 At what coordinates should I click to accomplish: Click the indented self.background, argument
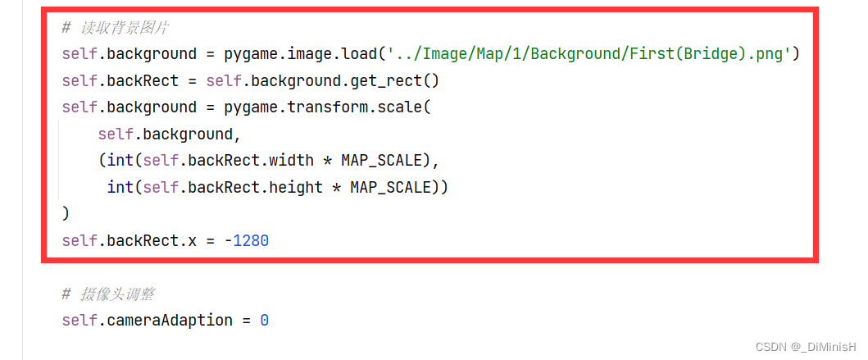[x=170, y=134]
